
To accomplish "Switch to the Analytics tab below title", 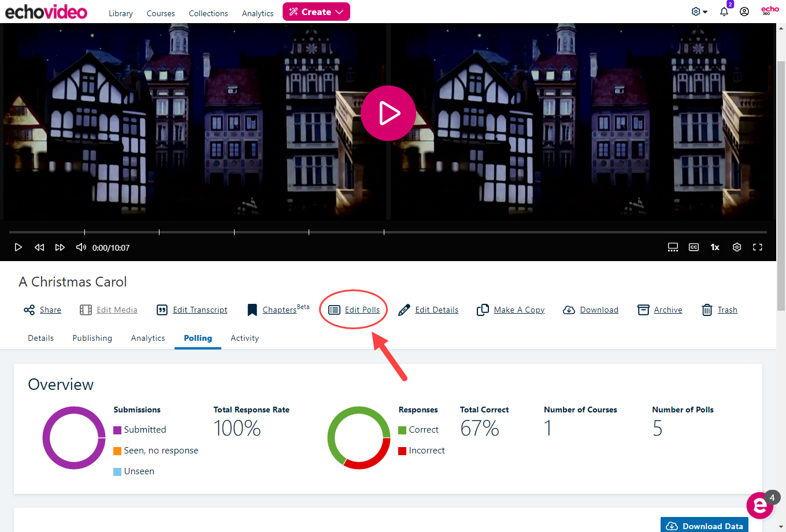I will [x=148, y=338].
